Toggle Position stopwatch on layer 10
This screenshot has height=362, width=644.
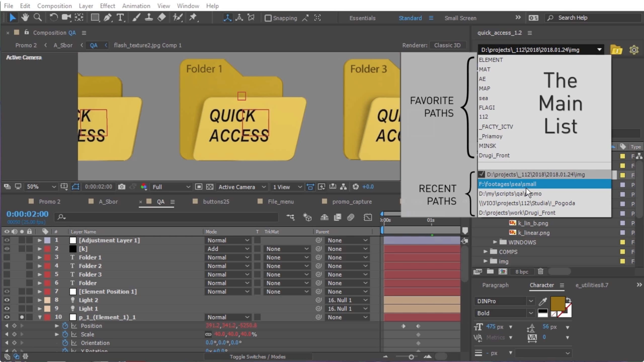tap(65, 326)
